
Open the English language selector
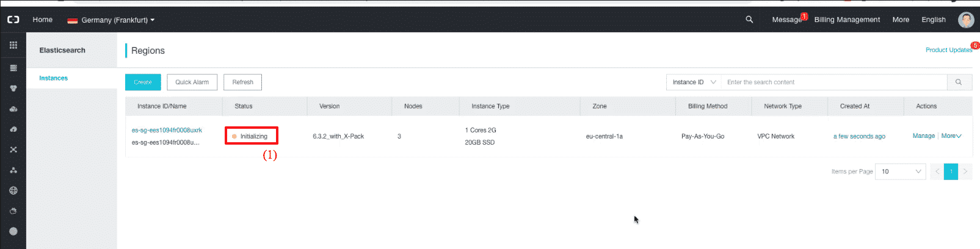coord(934,20)
